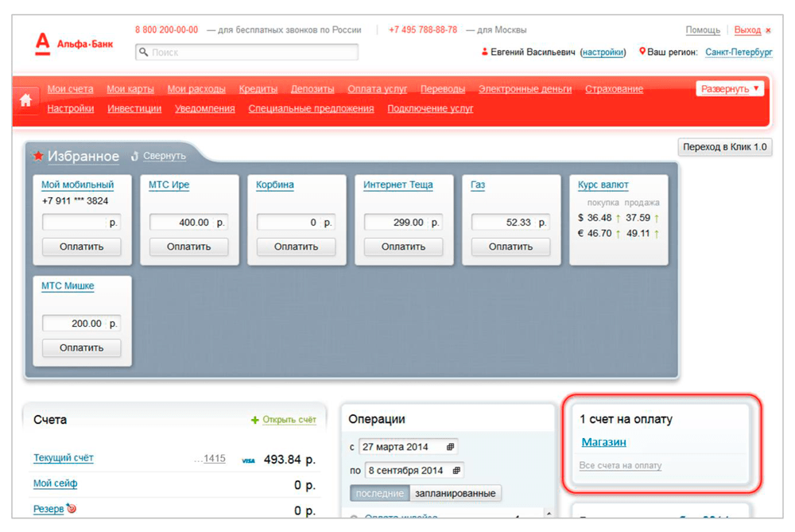This screenshot has height=532, width=795.
Task: Click account number 1415
Action: pos(214,459)
